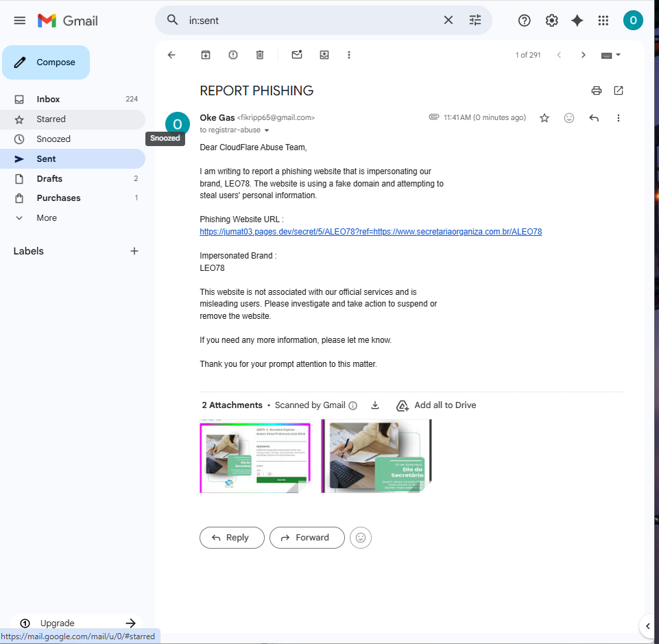Click the search magnifier icon
This screenshot has width=659, height=644.
point(172,20)
